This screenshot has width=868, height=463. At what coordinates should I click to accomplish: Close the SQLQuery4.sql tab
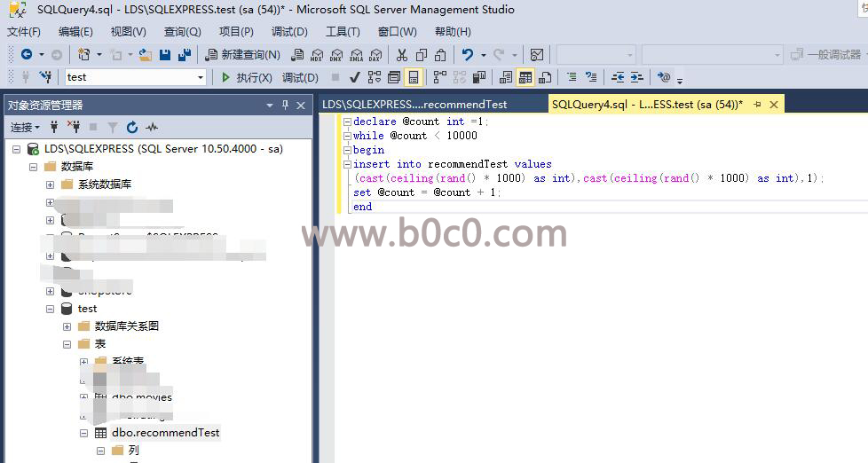coord(774,104)
